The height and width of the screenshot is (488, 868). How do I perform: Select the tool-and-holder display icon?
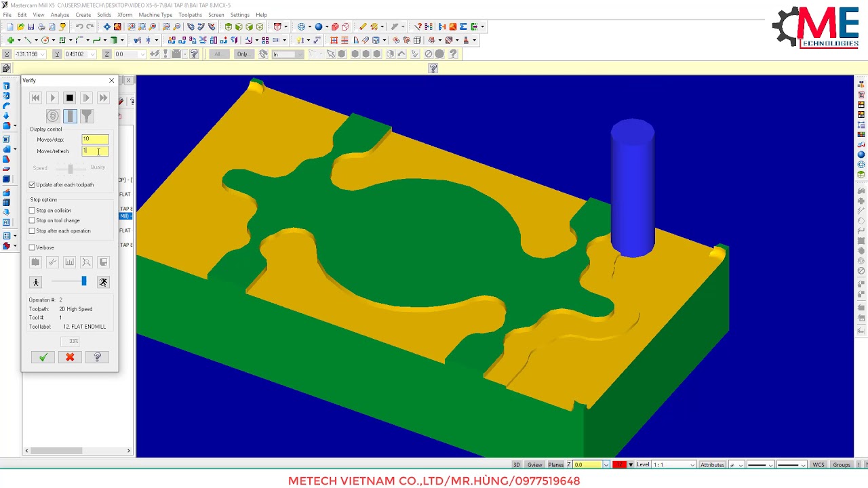point(87,116)
